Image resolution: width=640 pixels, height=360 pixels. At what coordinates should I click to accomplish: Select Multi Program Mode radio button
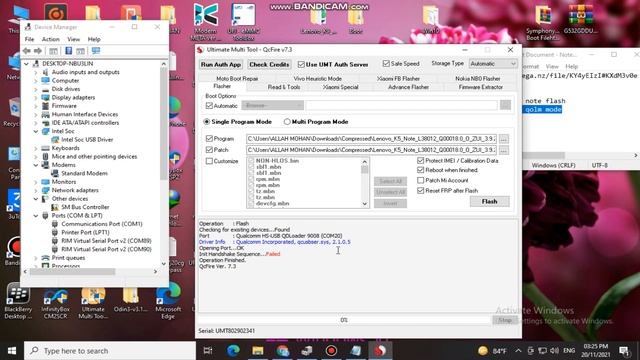pos(287,122)
